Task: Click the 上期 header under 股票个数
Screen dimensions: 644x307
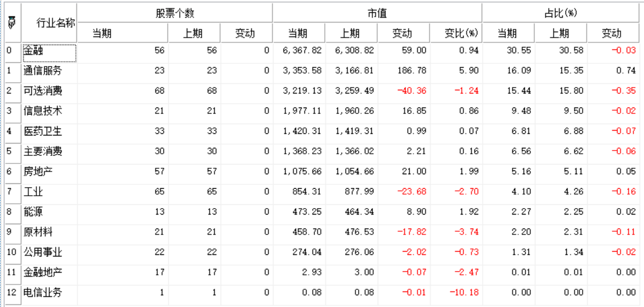Action: coord(194,33)
